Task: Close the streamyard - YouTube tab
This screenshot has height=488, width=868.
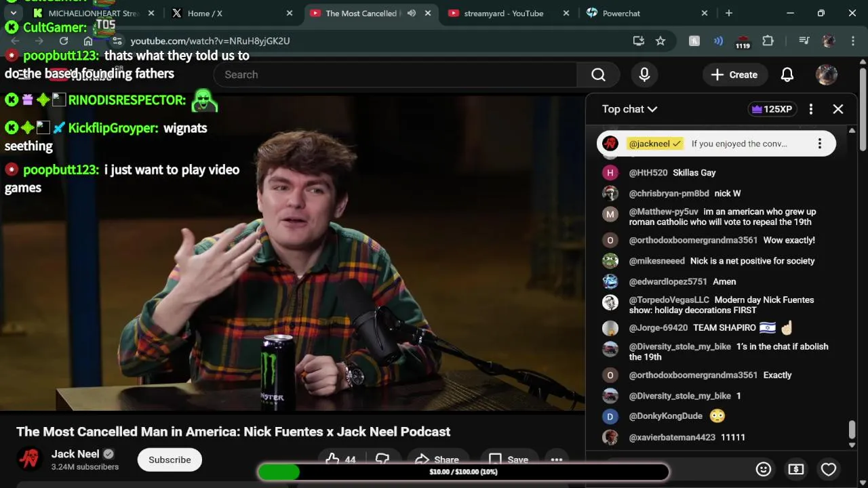Action: (566, 13)
